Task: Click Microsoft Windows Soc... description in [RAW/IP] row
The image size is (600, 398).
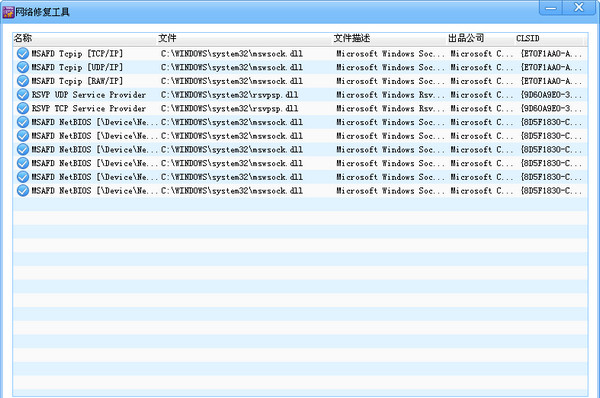Action: point(390,81)
